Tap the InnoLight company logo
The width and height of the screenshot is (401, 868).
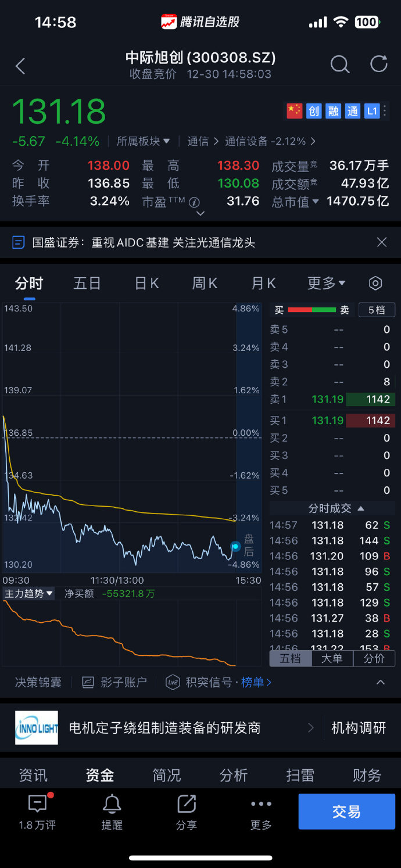37,727
